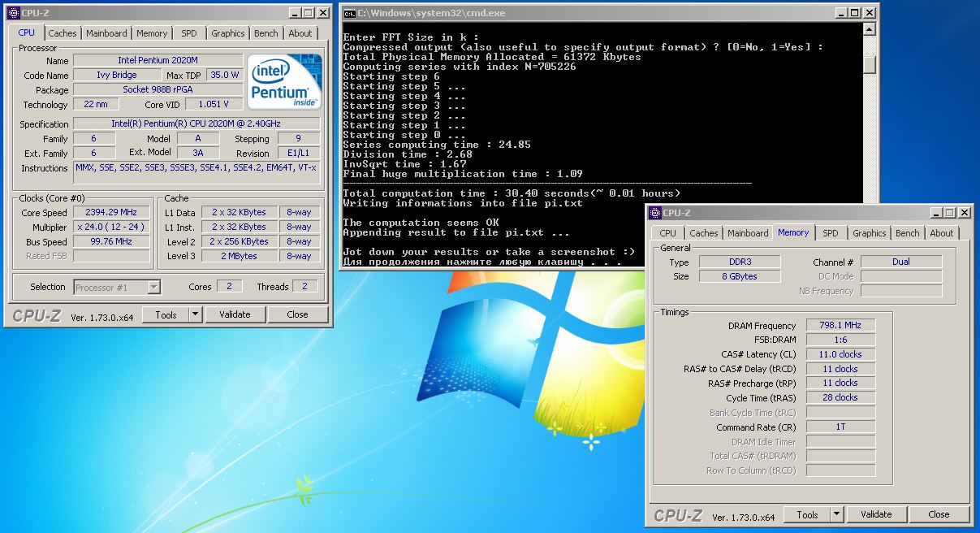Click the Level 3 2 MBytes value
The height and width of the screenshot is (533, 980).
point(239,256)
